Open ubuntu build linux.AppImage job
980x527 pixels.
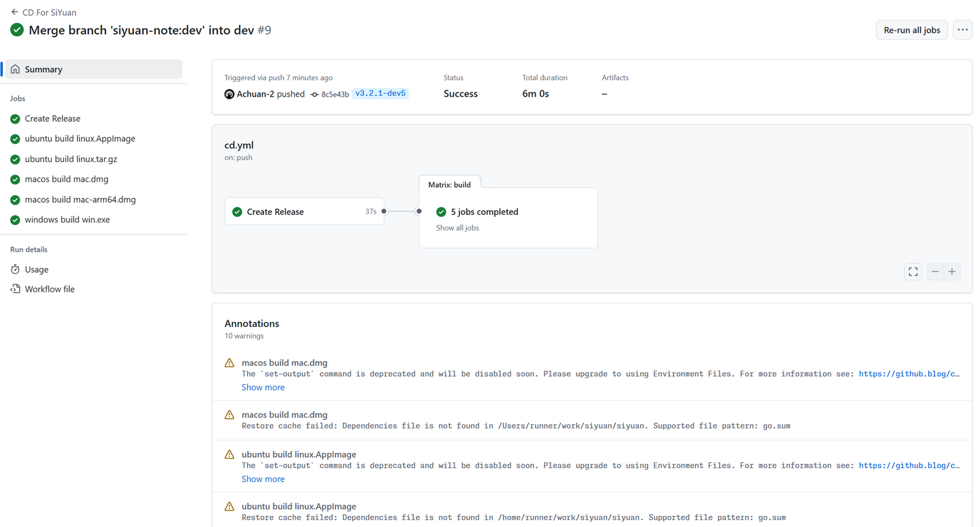pyautogui.click(x=80, y=139)
